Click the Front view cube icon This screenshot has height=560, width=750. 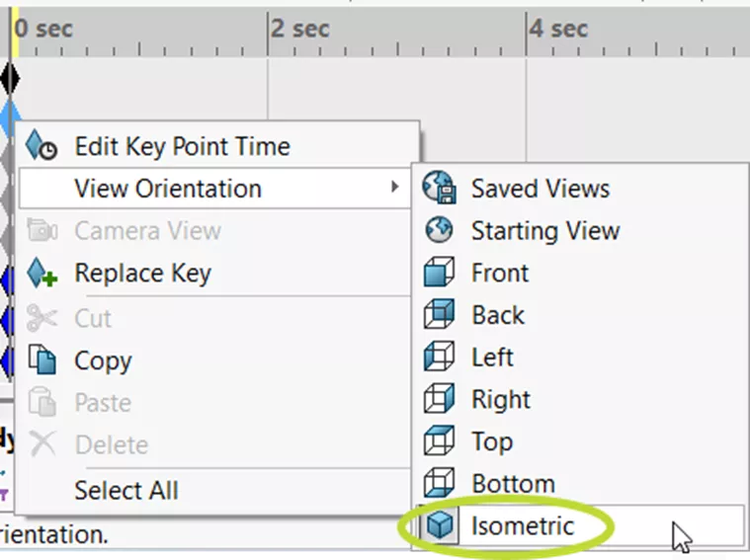click(439, 273)
